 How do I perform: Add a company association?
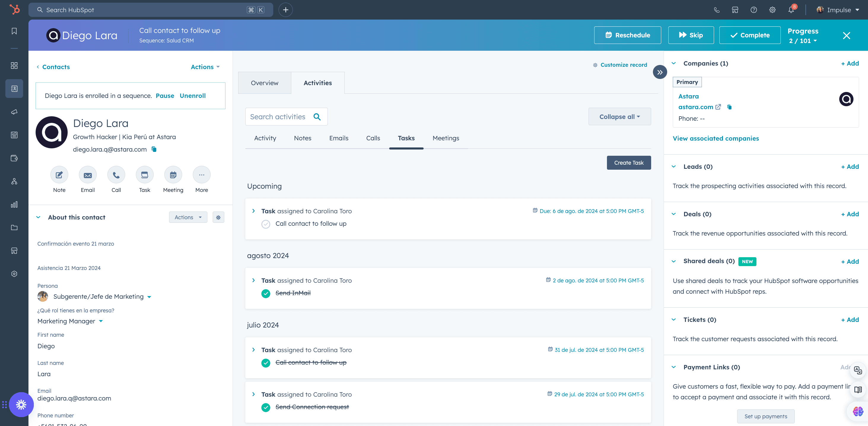(850, 63)
